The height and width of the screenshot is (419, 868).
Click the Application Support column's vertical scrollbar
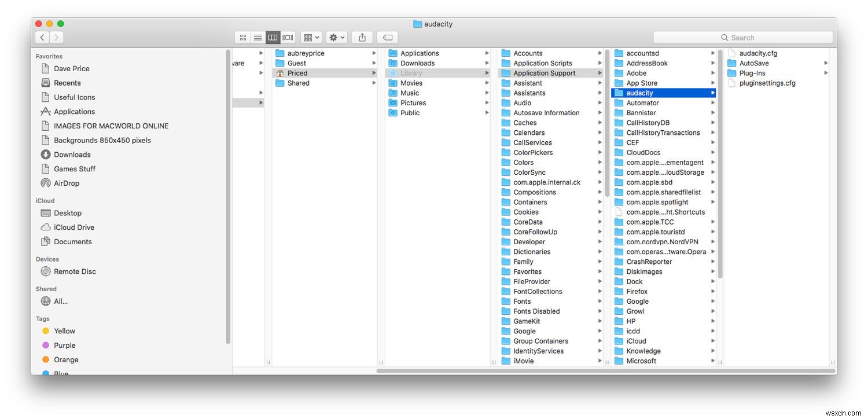click(x=607, y=123)
